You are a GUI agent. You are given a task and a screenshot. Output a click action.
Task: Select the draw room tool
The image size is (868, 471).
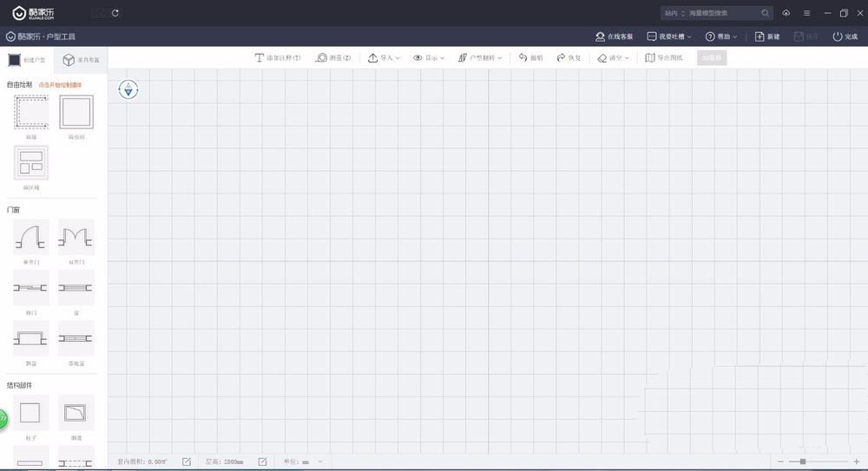pyautogui.click(x=76, y=113)
